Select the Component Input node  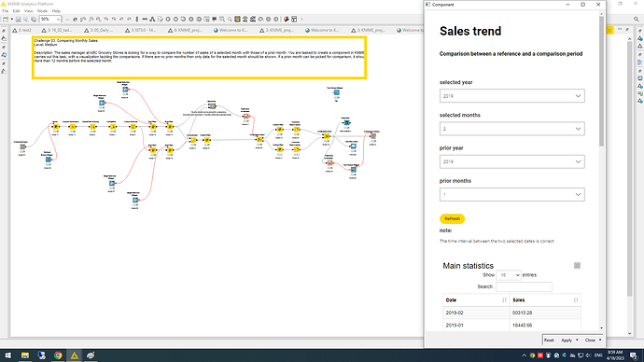click(22, 146)
